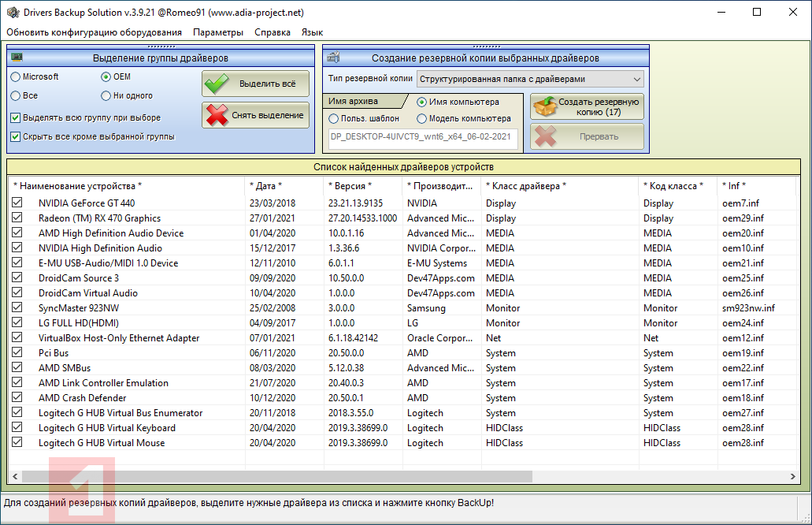This screenshot has width=812, height=525.
Task: Toggle Выделять всю группу при выборе checkbox
Action: [16, 117]
